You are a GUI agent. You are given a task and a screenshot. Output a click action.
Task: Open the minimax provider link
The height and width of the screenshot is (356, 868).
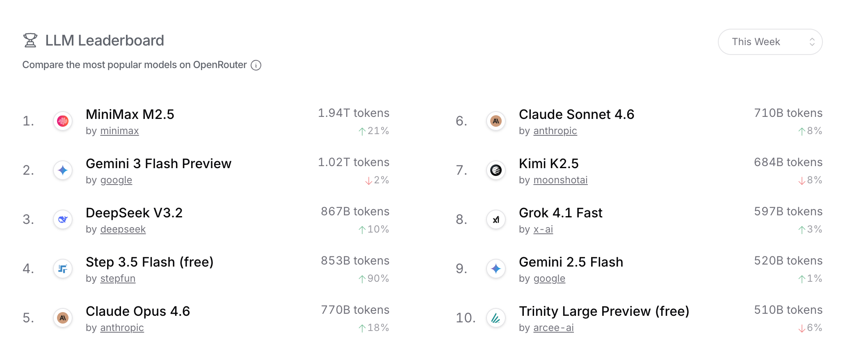pos(119,131)
